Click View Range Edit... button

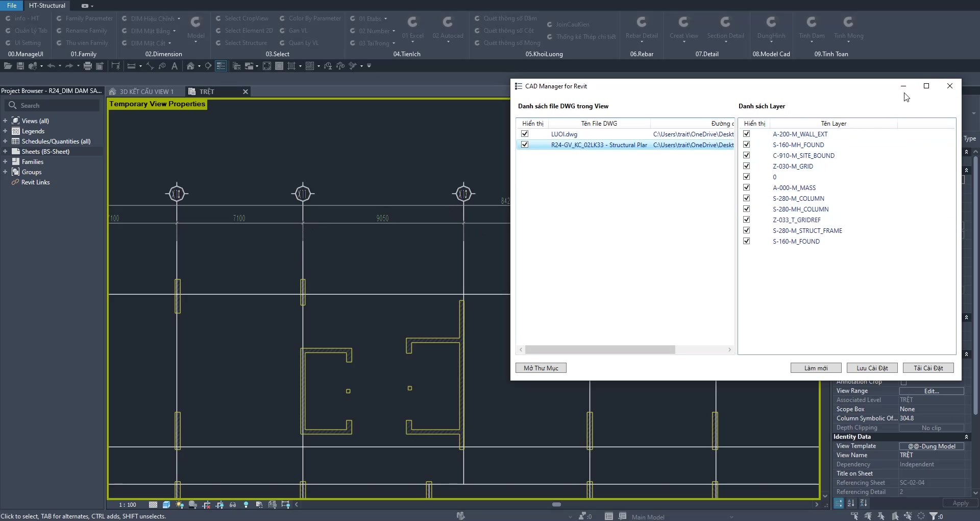932,391
